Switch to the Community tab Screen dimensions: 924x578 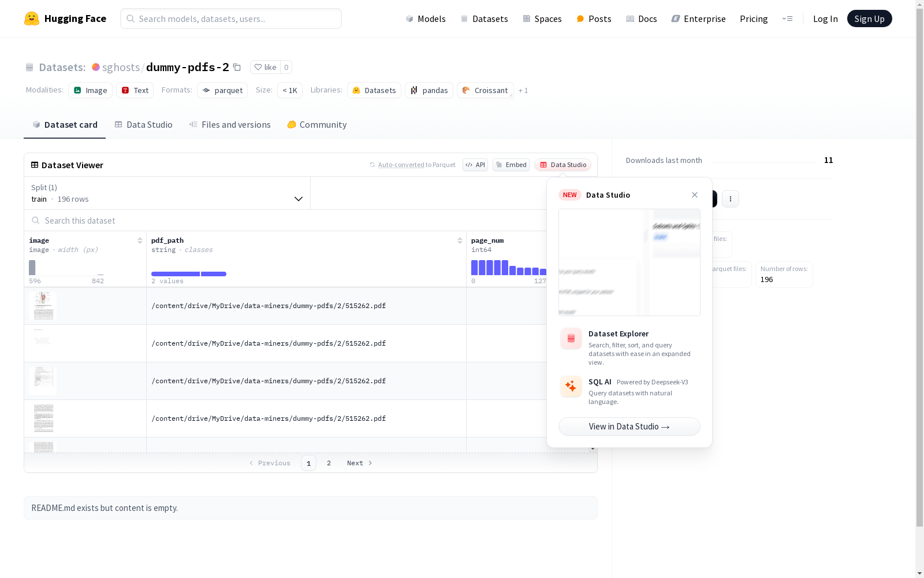(x=317, y=125)
